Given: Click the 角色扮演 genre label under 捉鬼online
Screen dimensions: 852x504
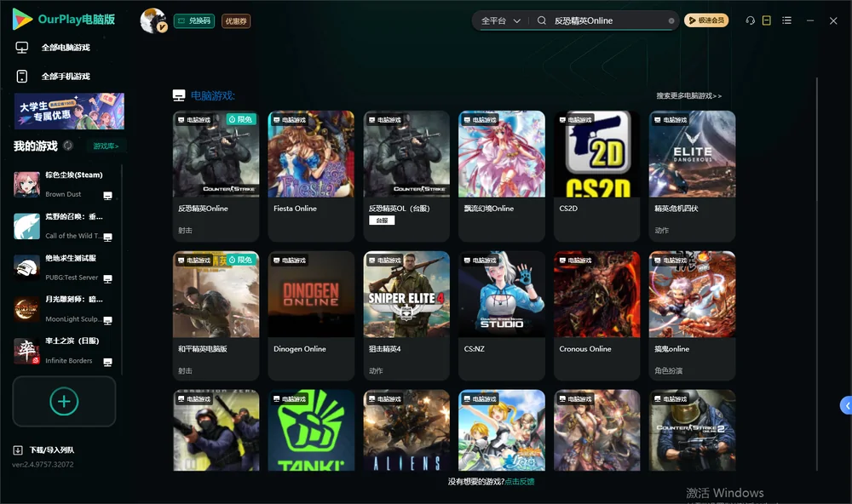Looking at the screenshot, I should (x=668, y=370).
